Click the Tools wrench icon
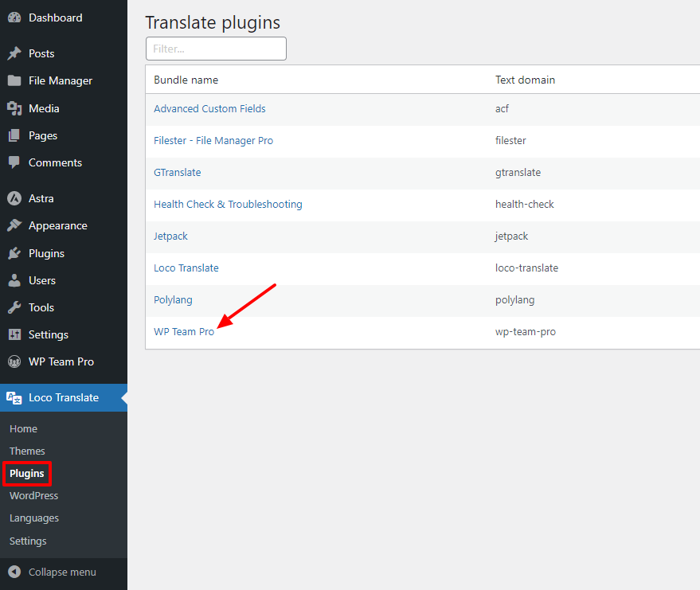Image resolution: width=700 pixels, height=590 pixels. [14, 308]
